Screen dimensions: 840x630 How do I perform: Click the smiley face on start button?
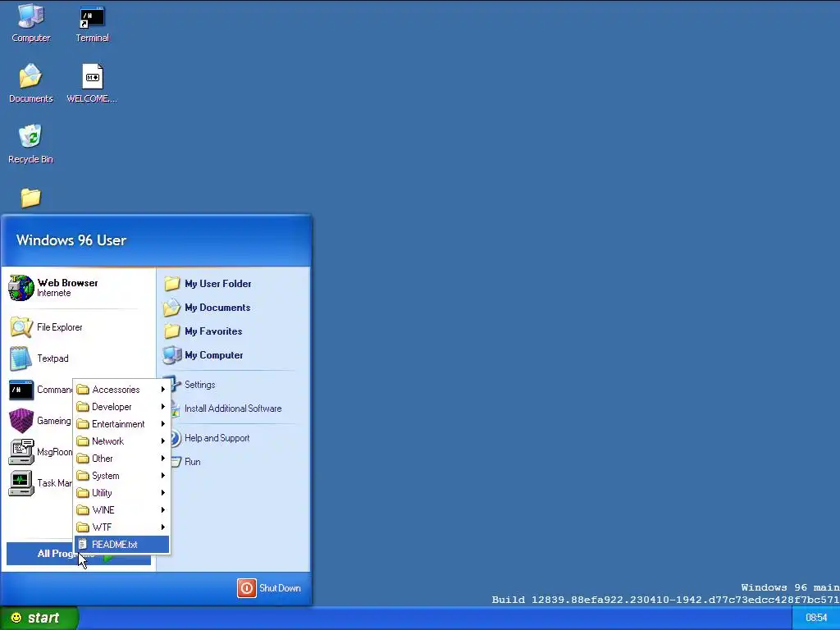point(16,618)
